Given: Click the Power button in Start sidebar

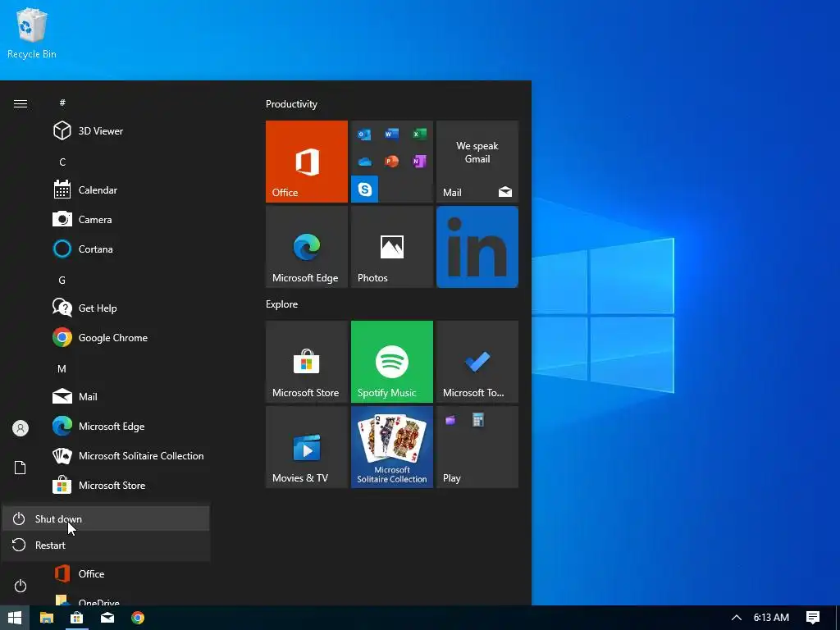Looking at the screenshot, I should [x=21, y=586].
